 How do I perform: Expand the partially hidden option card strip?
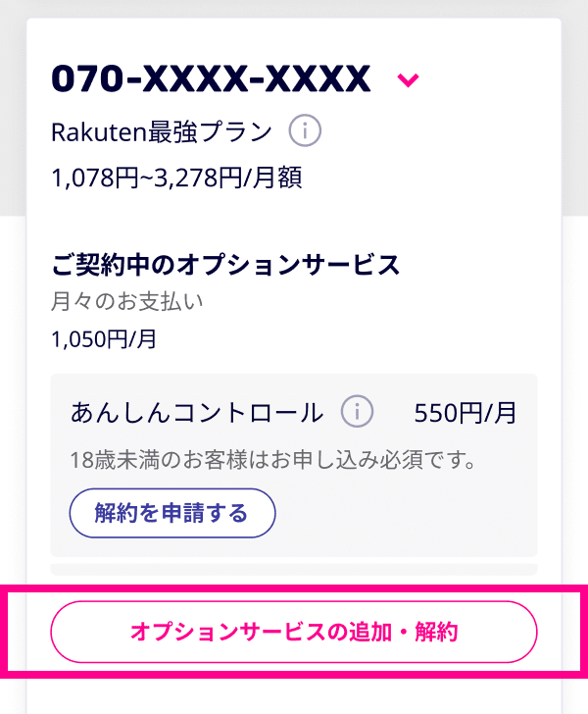coord(294,569)
